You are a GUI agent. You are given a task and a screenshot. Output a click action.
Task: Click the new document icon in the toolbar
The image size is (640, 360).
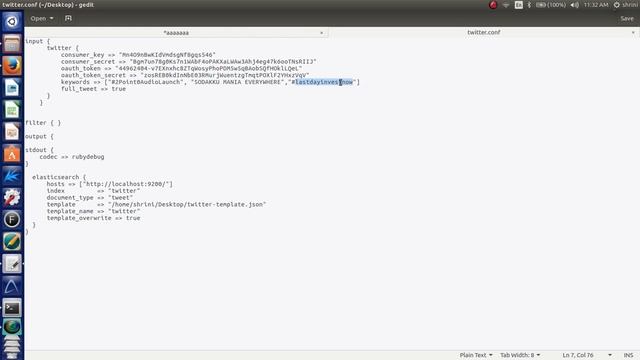pos(68,18)
